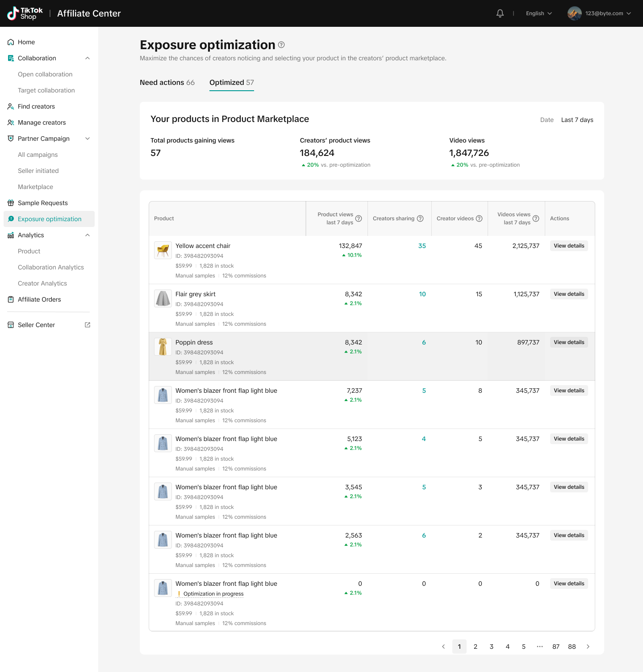Click the Creator videos info icon
Viewport: 643px width, 672px height.
click(479, 218)
